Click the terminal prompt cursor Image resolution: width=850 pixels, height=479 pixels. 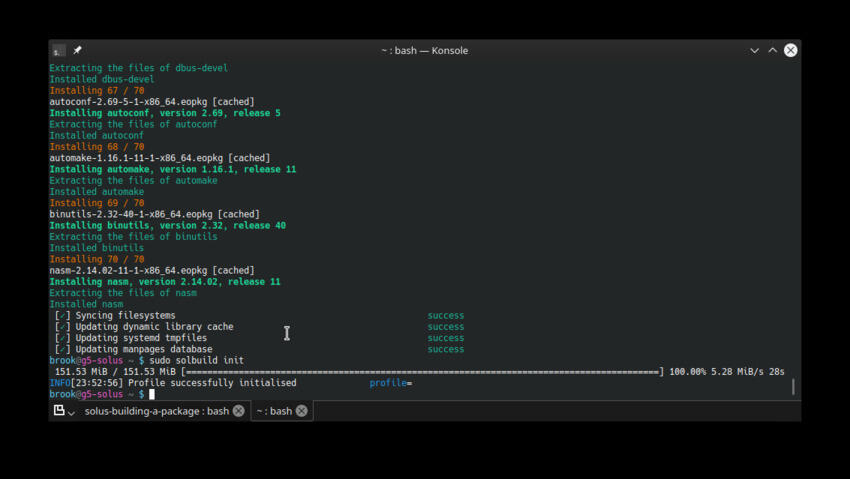click(152, 394)
